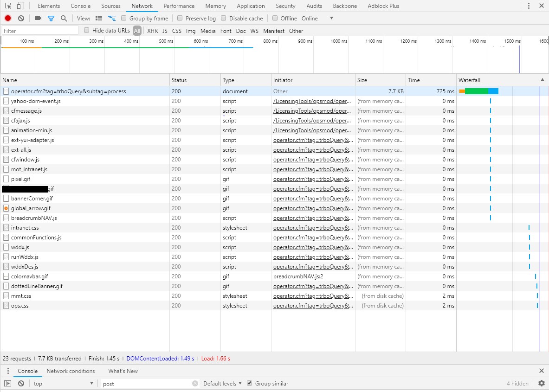The height and width of the screenshot is (392, 549).
Task: Tick the Disable cache checkbox
Action: coord(223,18)
